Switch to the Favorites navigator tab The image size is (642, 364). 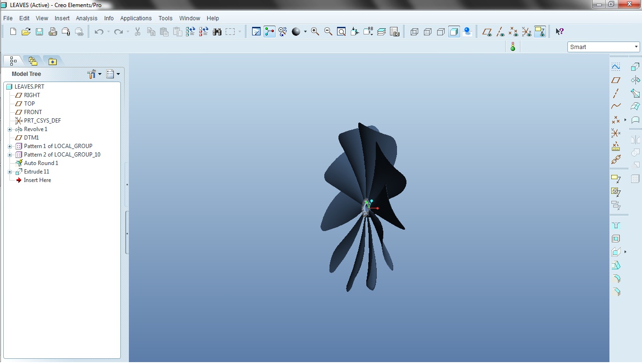coord(52,61)
